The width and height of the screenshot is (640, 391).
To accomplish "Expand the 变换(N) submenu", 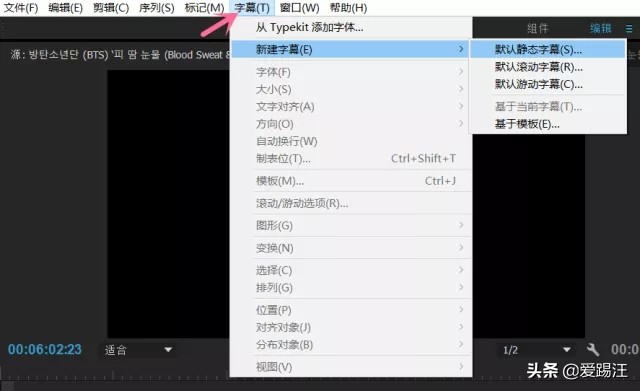I will [x=351, y=248].
